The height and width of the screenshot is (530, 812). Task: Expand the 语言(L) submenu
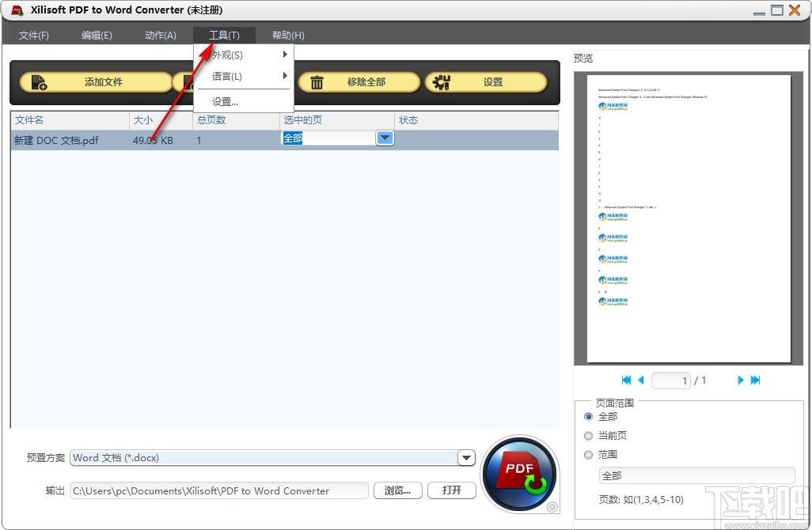click(x=244, y=76)
